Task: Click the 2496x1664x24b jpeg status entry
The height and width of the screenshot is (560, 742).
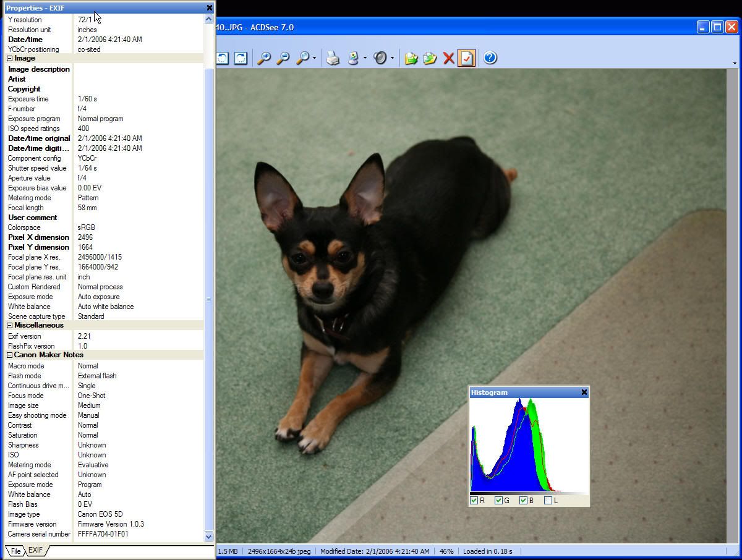Action: 279,551
